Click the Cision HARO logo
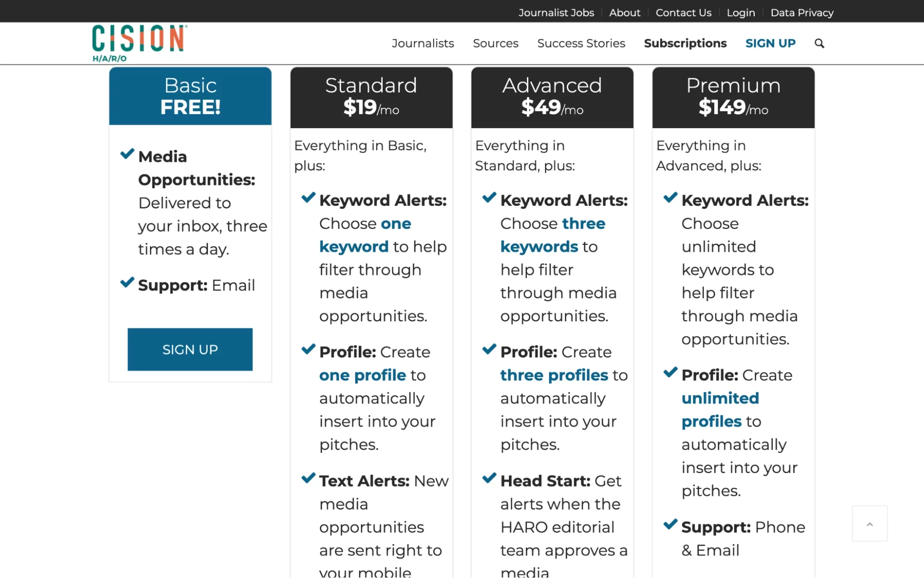 click(139, 43)
